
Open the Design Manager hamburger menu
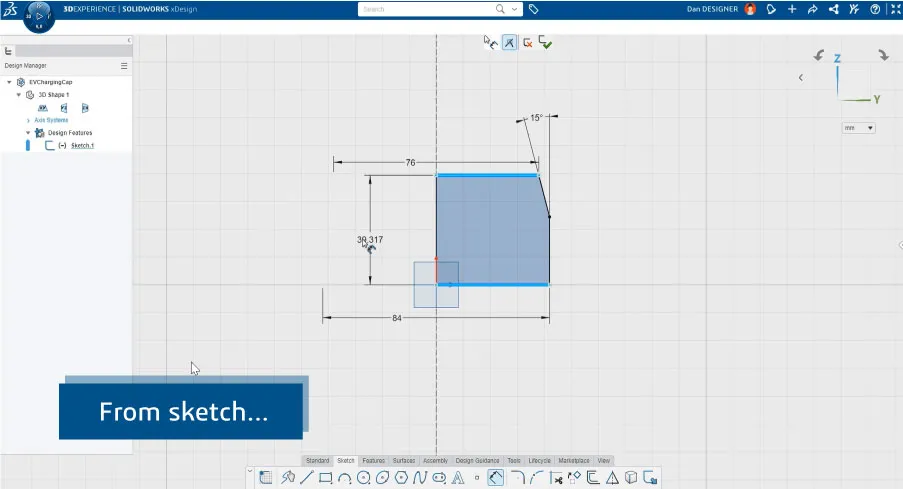click(124, 66)
